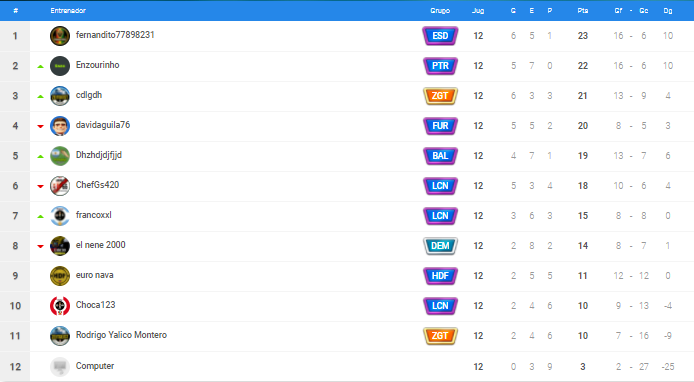Screen dimensions: 694x382
Task: Click the Jug column header
Action: coord(478,11)
